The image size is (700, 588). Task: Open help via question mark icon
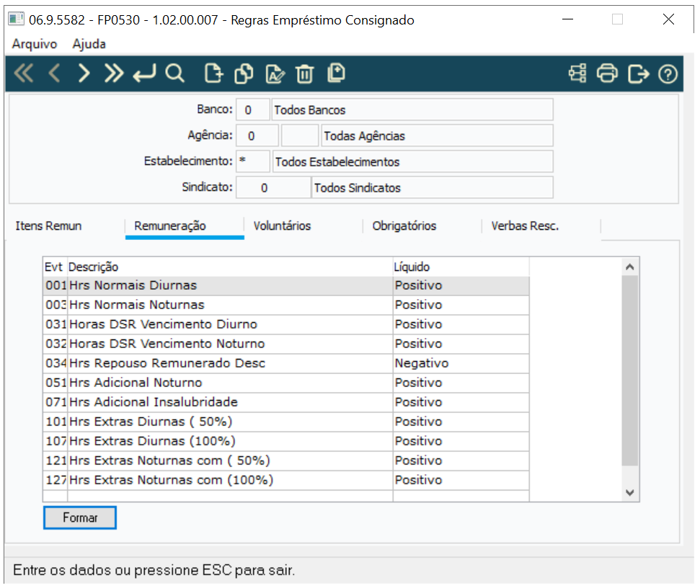tap(668, 73)
